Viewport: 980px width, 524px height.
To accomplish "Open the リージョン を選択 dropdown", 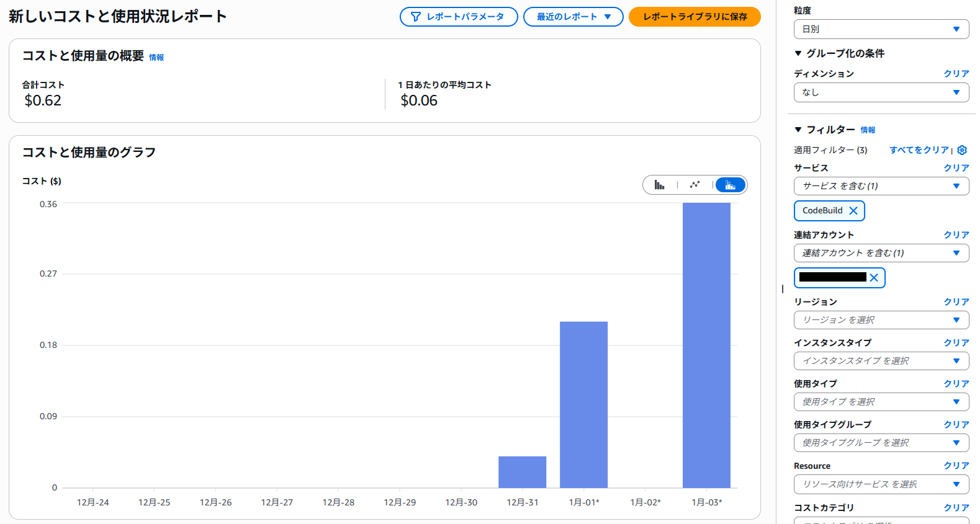I will pos(881,320).
